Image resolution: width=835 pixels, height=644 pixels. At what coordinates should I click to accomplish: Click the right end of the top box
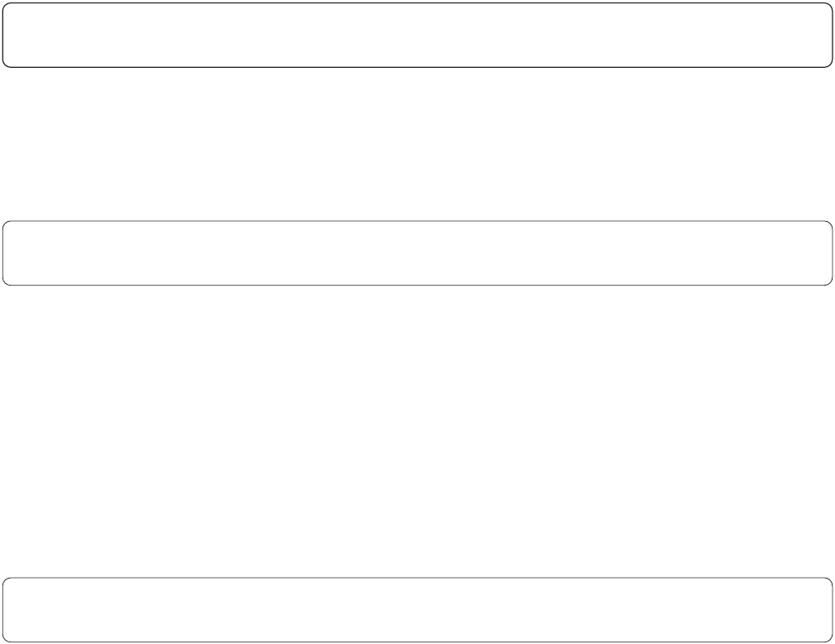818,35
